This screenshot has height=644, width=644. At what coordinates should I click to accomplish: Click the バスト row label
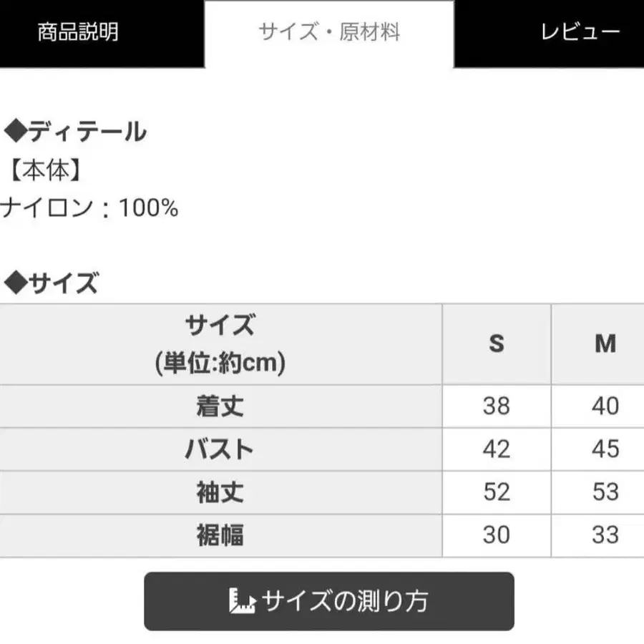[220, 449]
